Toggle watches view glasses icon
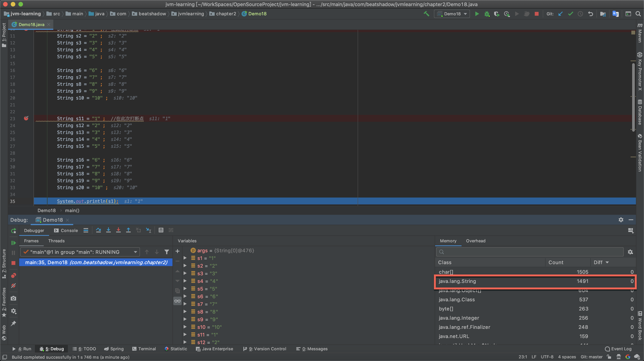644x361 pixels. click(x=177, y=301)
